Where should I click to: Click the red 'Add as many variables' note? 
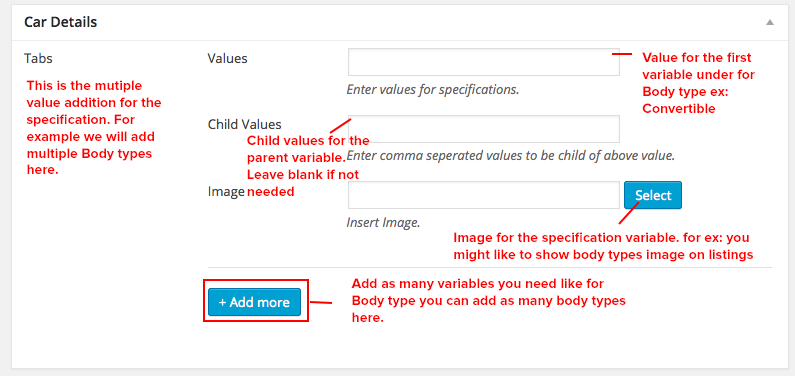tap(489, 300)
